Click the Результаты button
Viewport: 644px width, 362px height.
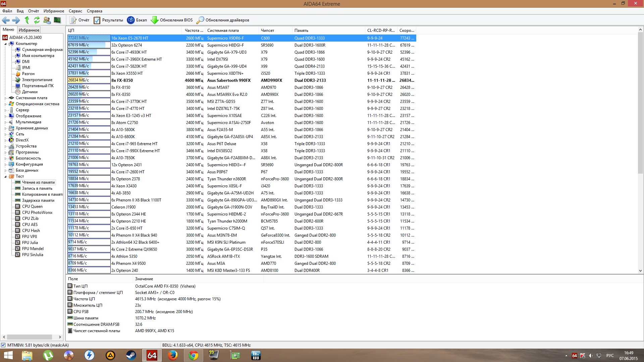(x=108, y=20)
